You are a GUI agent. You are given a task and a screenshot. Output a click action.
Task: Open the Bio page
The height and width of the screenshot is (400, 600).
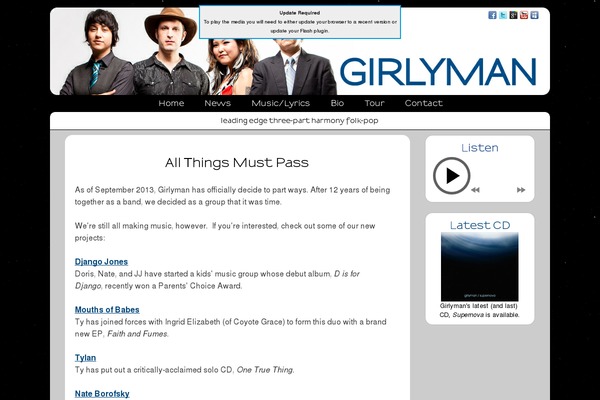tap(337, 103)
